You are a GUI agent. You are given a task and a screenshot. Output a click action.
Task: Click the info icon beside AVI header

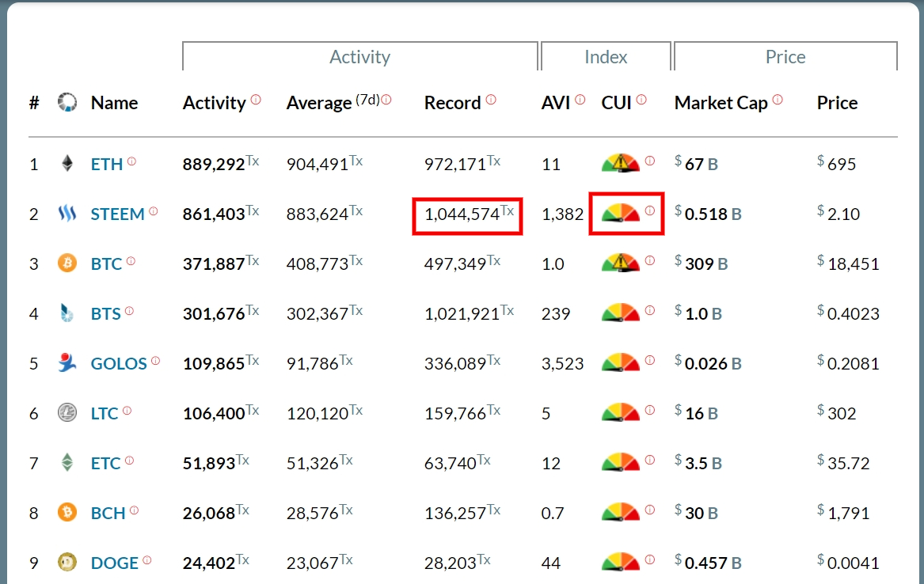(x=580, y=100)
